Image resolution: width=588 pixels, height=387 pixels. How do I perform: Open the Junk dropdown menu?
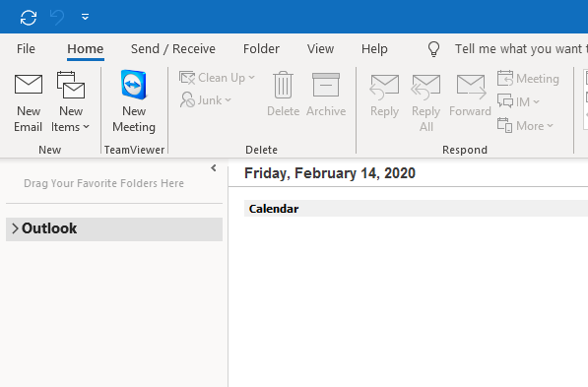click(x=206, y=100)
